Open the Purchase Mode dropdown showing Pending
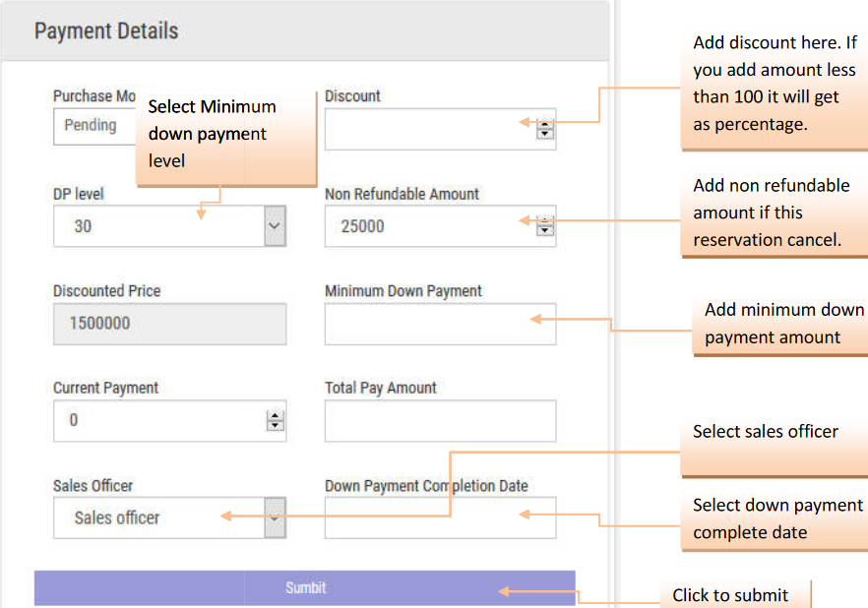Screen dimensions: 868x608 point(93,126)
